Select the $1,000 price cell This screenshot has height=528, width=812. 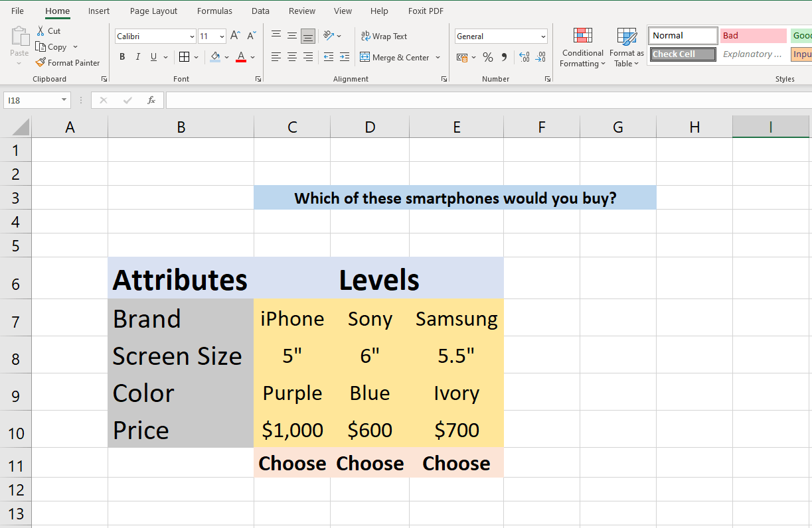click(x=292, y=430)
